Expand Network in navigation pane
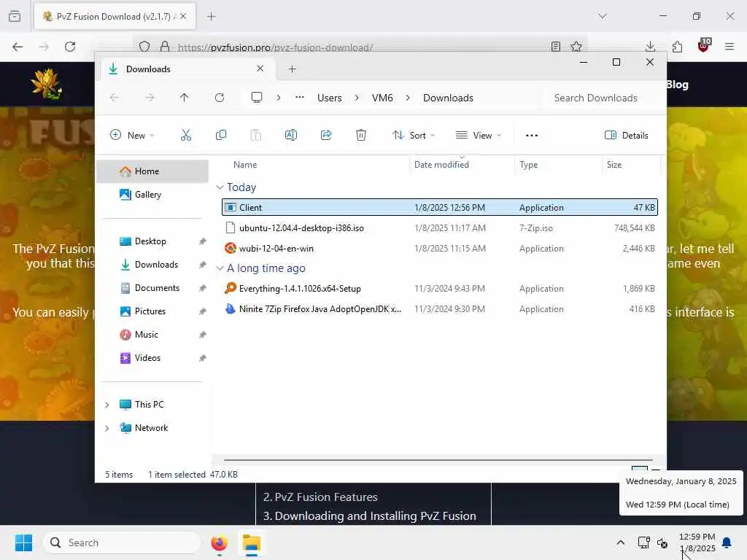Viewport: 747px width, 560px height. point(107,428)
